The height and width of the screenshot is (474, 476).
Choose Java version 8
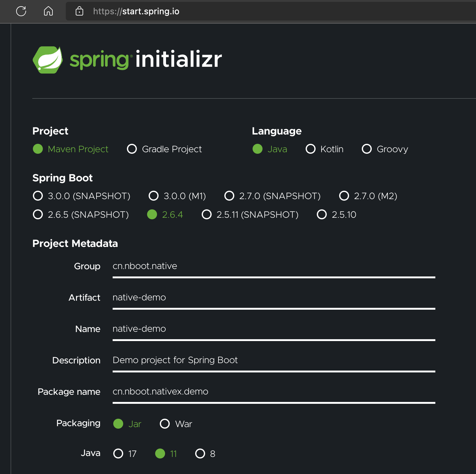coord(200,454)
